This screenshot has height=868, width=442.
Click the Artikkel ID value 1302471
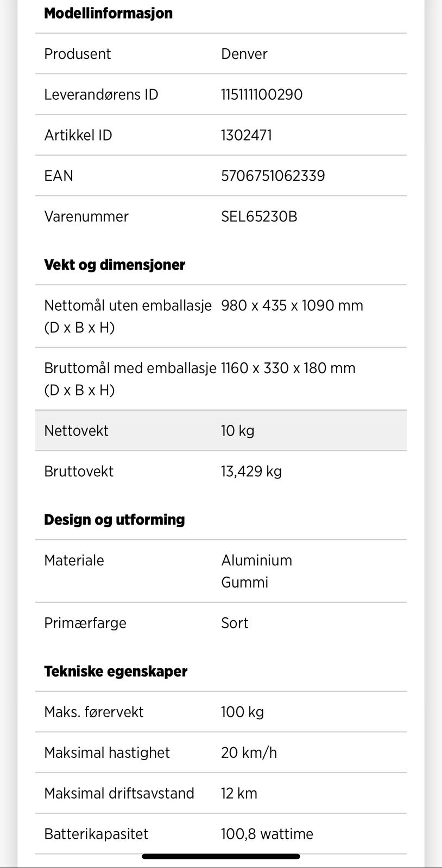[x=247, y=135]
